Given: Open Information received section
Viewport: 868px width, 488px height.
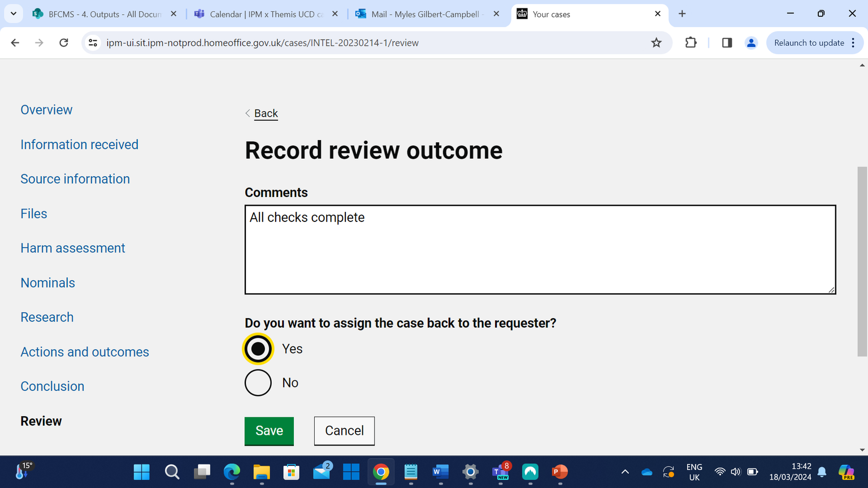Looking at the screenshot, I should (x=79, y=145).
